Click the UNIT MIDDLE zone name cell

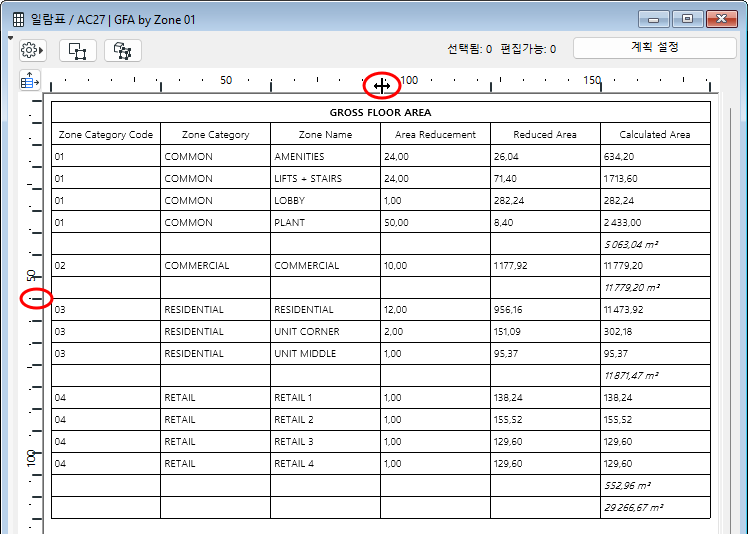coord(325,353)
